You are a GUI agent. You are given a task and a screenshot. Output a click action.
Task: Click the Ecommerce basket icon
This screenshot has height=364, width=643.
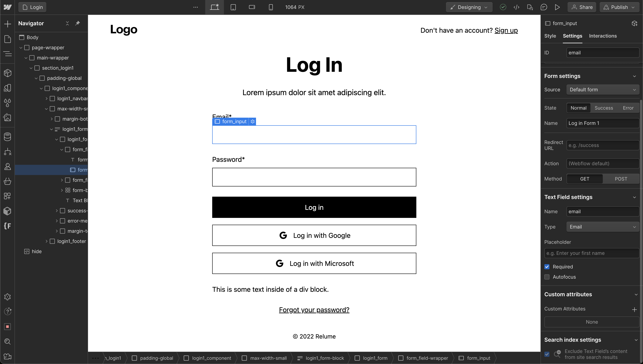7,181
